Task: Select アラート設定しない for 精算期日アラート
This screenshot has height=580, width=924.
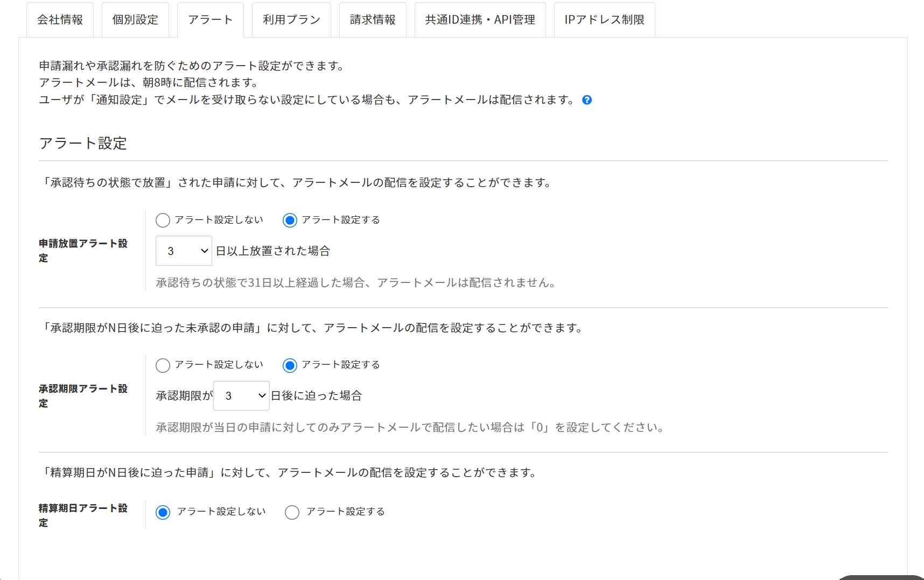Action: (163, 512)
